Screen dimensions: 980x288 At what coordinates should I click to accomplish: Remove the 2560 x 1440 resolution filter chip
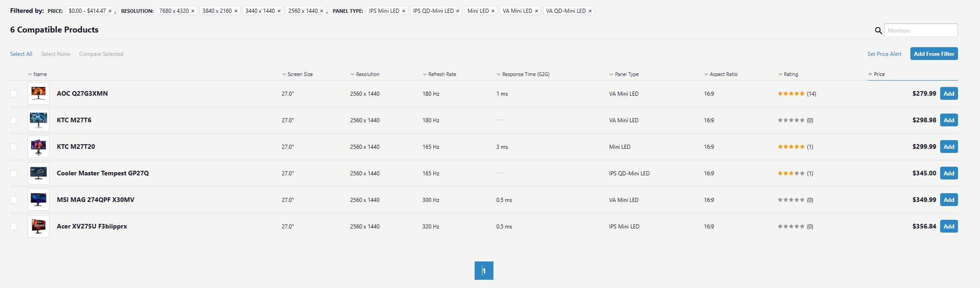click(322, 11)
